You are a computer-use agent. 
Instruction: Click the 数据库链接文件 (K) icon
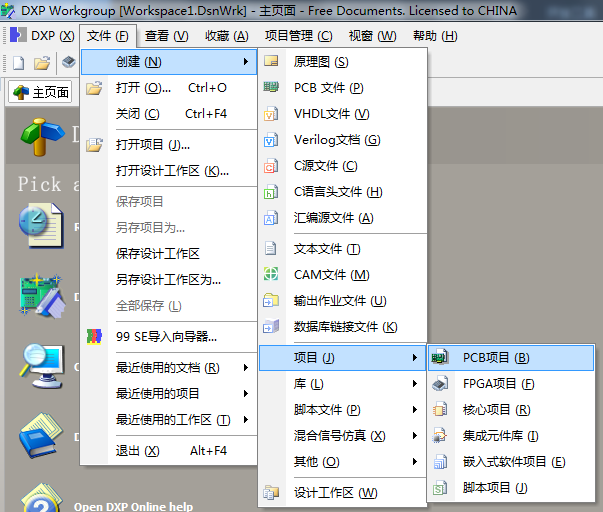tap(271, 326)
